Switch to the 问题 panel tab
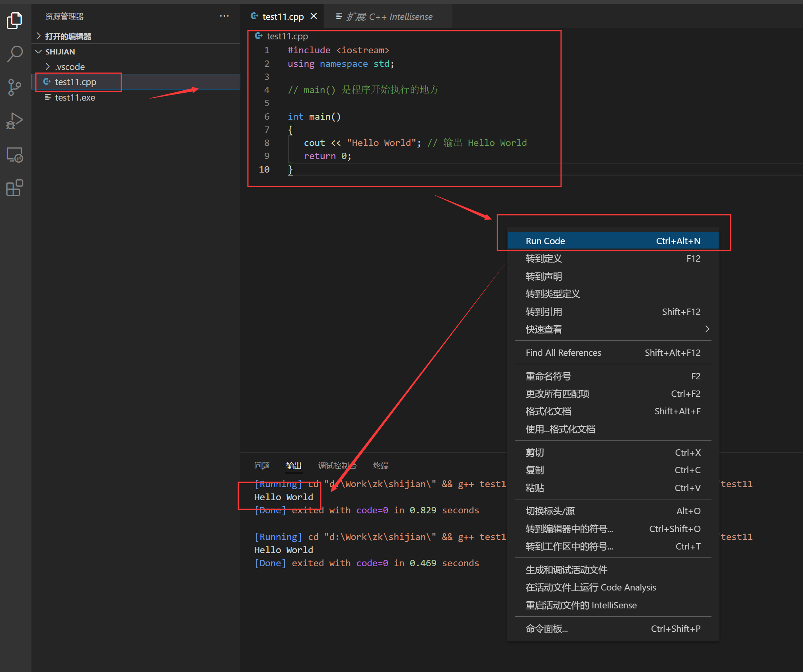This screenshot has height=672, width=803. click(x=261, y=465)
